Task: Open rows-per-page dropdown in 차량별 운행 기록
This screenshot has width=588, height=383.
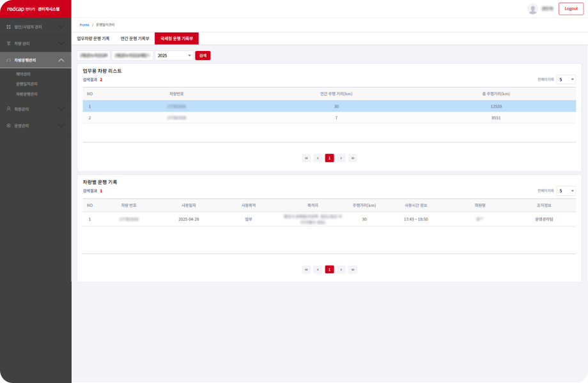Action: point(566,190)
